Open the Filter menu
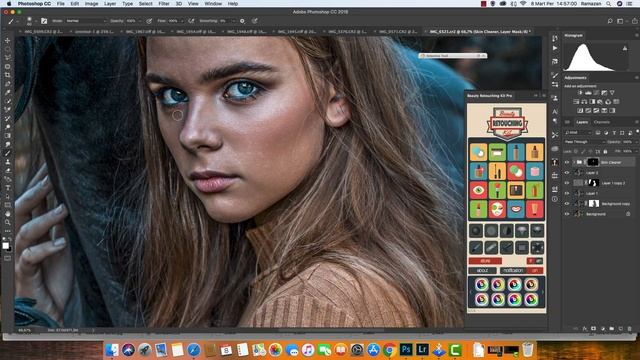The height and width of the screenshot is (360, 640). [x=164, y=4]
